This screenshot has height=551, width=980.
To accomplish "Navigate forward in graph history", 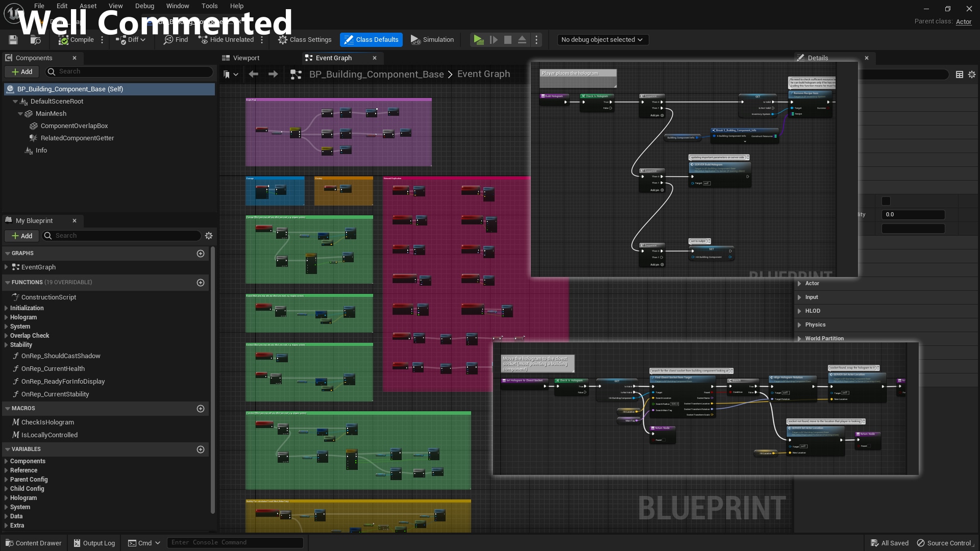I will pyautogui.click(x=273, y=74).
